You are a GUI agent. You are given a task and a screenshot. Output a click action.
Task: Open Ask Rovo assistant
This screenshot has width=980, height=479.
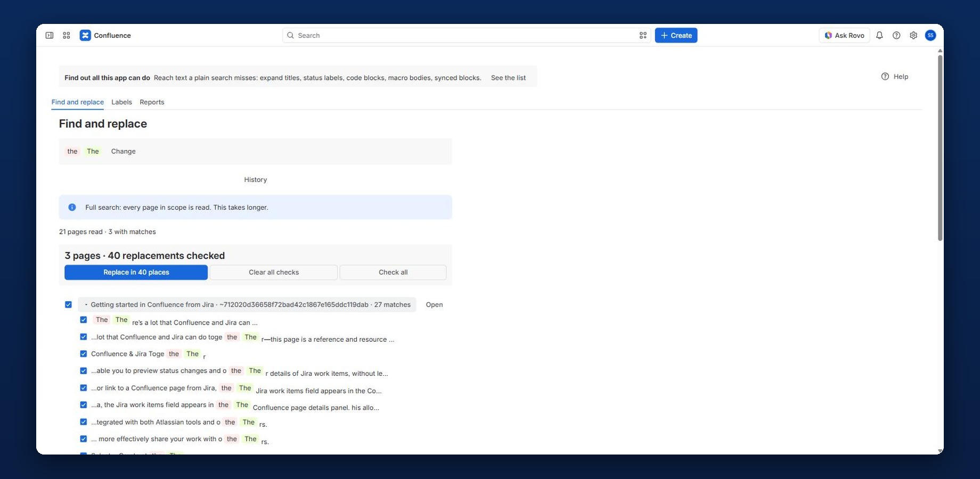(844, 35)
